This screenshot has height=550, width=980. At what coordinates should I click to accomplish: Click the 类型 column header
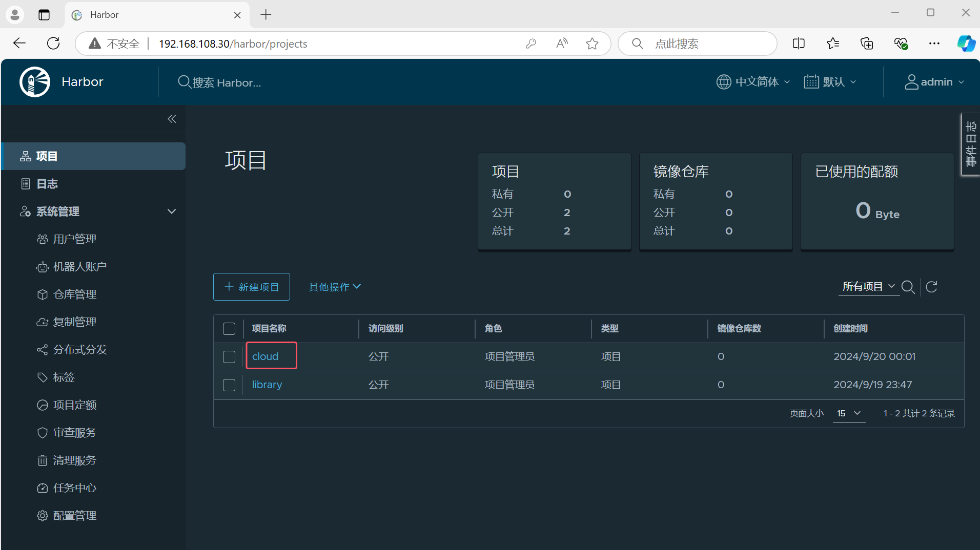coord(610,329)
